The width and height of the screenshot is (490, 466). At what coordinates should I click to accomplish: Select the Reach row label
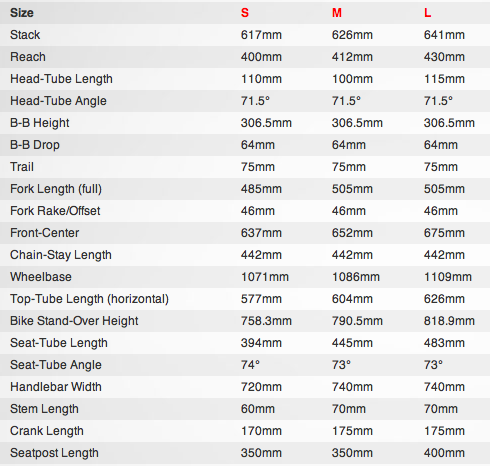[28, 57]
